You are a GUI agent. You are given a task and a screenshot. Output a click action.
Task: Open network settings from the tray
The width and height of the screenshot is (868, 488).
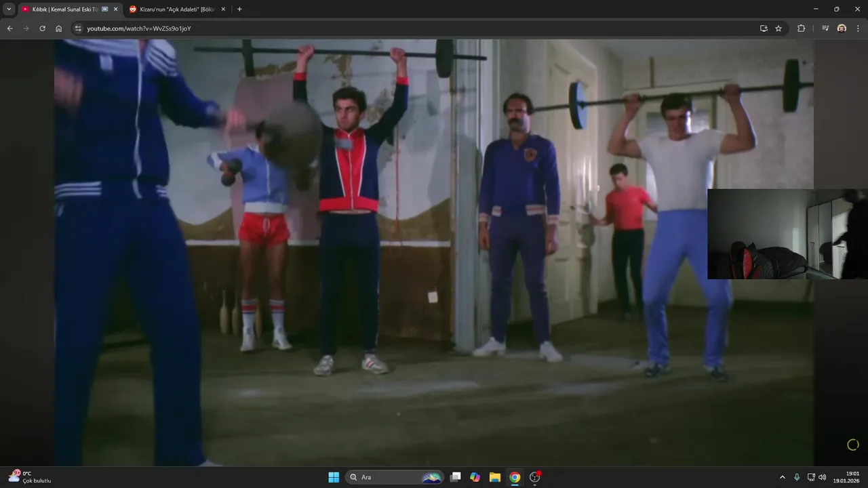[811, 477]
